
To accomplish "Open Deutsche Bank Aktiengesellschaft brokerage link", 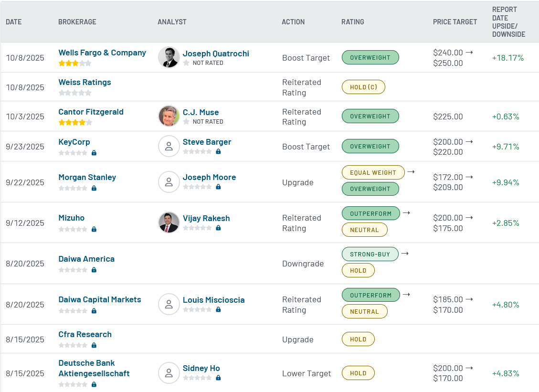I will tap(94, 368).
